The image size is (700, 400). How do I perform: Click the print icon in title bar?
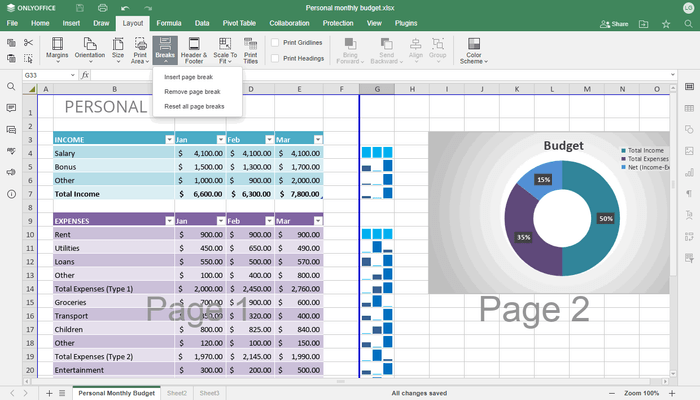[103, 7]
